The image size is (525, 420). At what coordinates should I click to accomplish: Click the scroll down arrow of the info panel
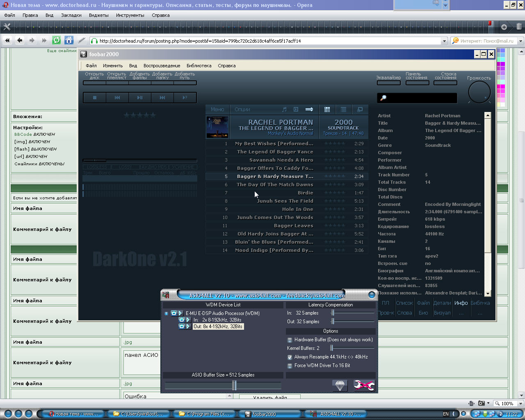click(488, 294)
